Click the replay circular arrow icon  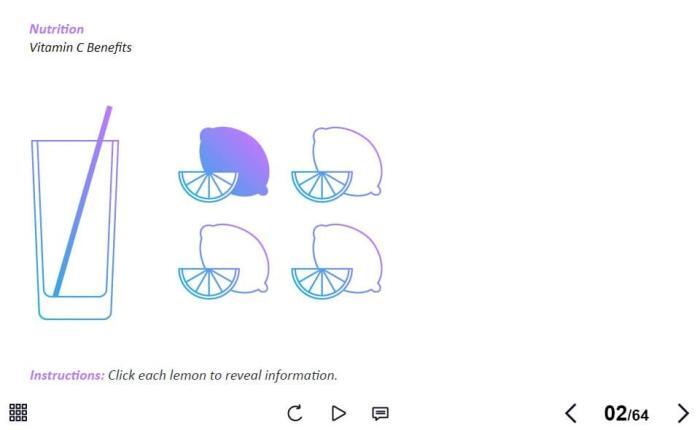coord(295,413)
